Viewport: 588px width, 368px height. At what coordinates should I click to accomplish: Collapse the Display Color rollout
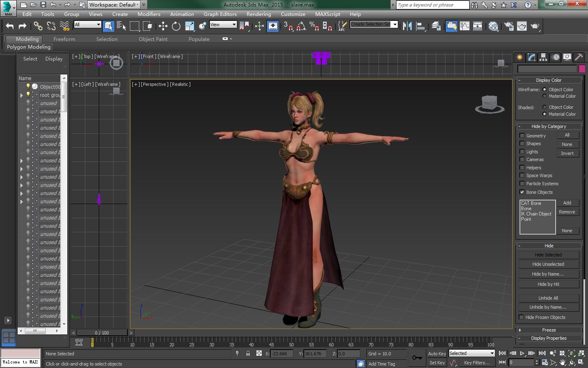click(x=549, y=80)
